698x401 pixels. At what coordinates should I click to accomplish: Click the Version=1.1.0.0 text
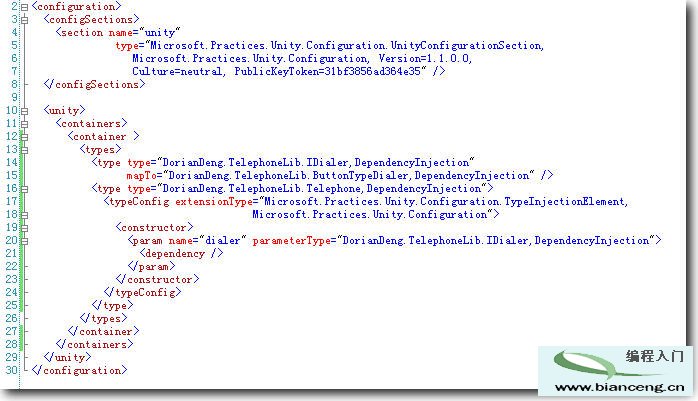[x=424, y=58]
